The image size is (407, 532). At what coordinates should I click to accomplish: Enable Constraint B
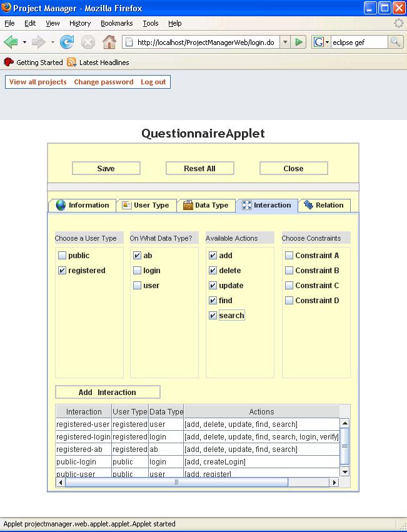click(289, 271)
